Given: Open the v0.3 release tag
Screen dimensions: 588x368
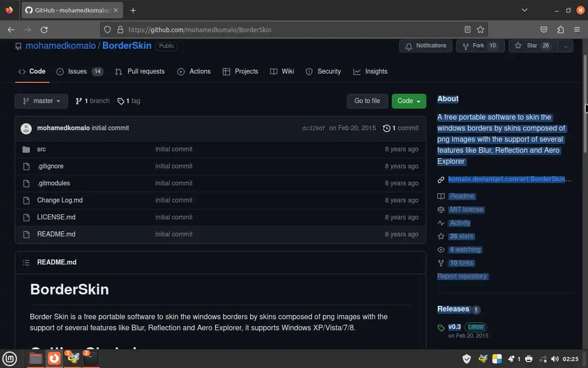Looking at the screenshot, I should click(454, 327).
